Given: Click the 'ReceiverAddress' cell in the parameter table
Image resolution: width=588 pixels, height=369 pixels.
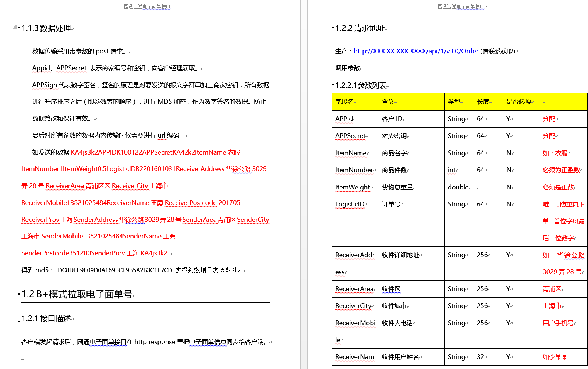Looking at the screenshot, I should tap(355, 263).
